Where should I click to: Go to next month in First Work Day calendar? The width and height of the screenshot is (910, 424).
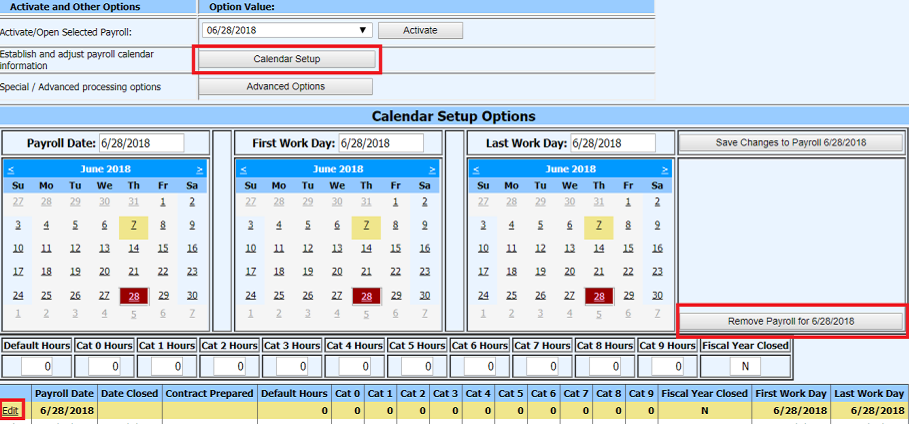click(432, 169)
